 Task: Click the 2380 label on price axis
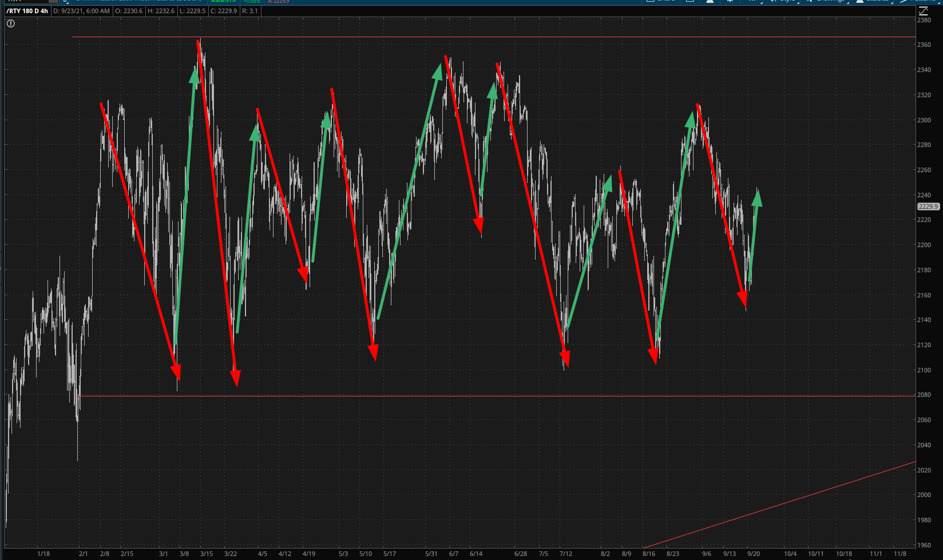click(x=924, y=20)
